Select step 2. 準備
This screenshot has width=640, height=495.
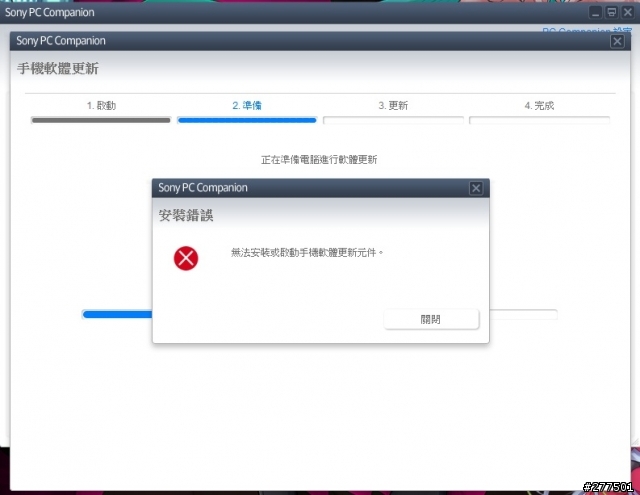click(x=247, y=106)
